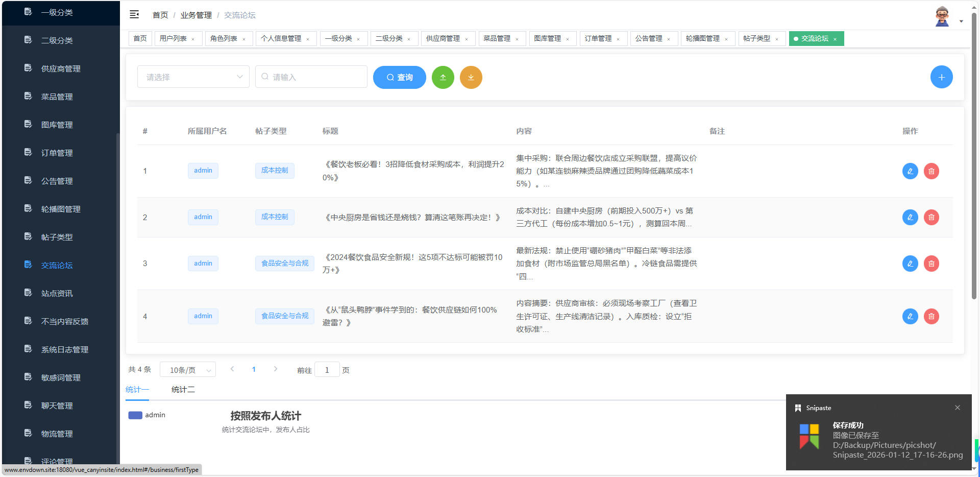Click the 交流论坛 sidebar menu icon
The height and width of the screenshot is (477, 980).
click(x=28, y=265)
